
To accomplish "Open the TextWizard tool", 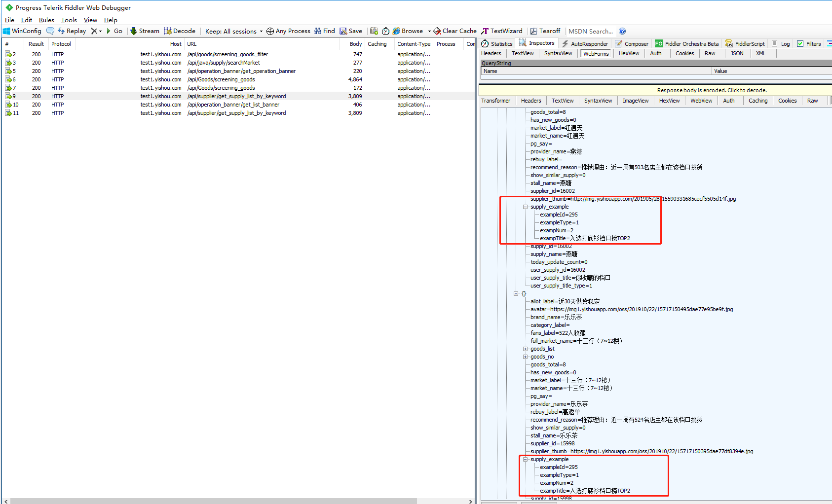I will (x=501, y=31).
